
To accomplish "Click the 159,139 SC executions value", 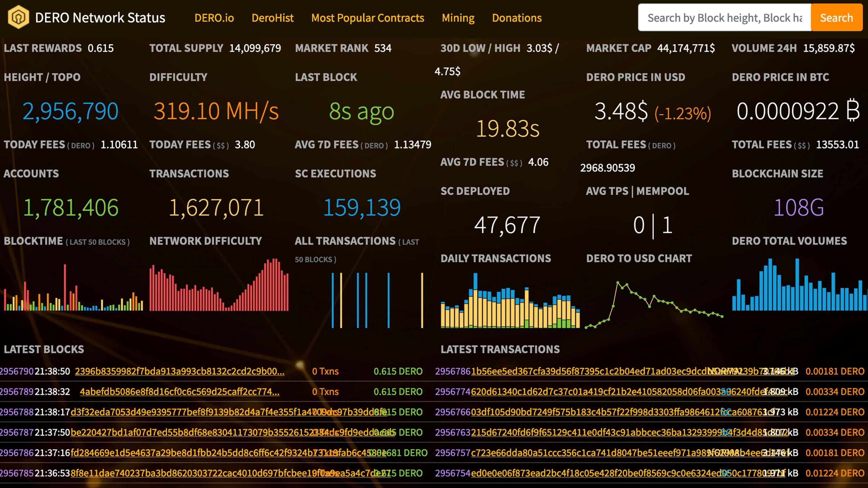I will coord(362,208).
